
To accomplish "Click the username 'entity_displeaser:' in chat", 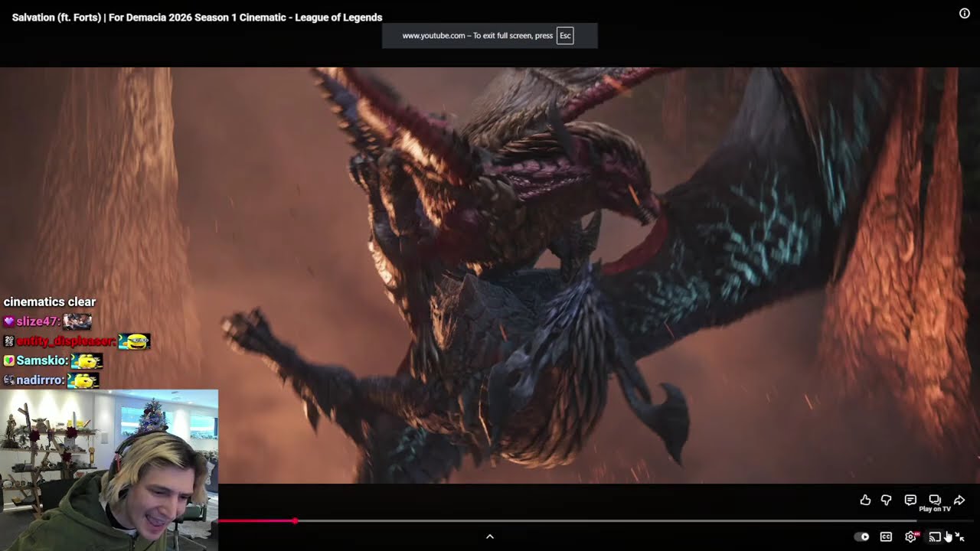I will 66,341.
